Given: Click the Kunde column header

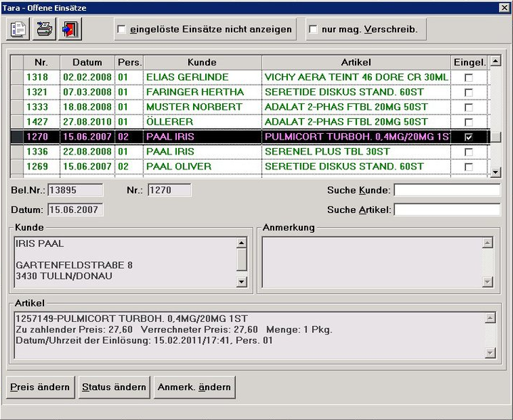Looking at the screenshot, I should (x=202, y=62).
